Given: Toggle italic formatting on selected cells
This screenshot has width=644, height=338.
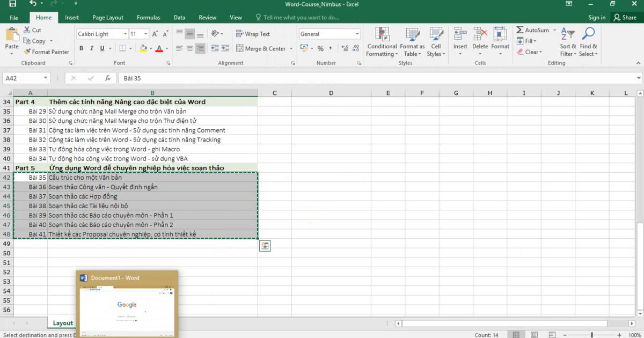Looking at the screenshot, I should 91,48.
